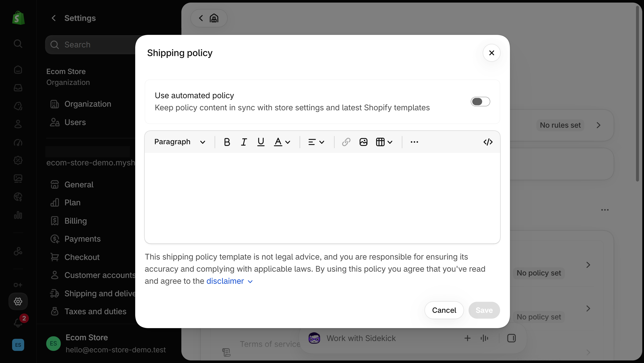644x363 pixels.
Task: Click the Sidekick plus icon
Action: pos(467,338)
